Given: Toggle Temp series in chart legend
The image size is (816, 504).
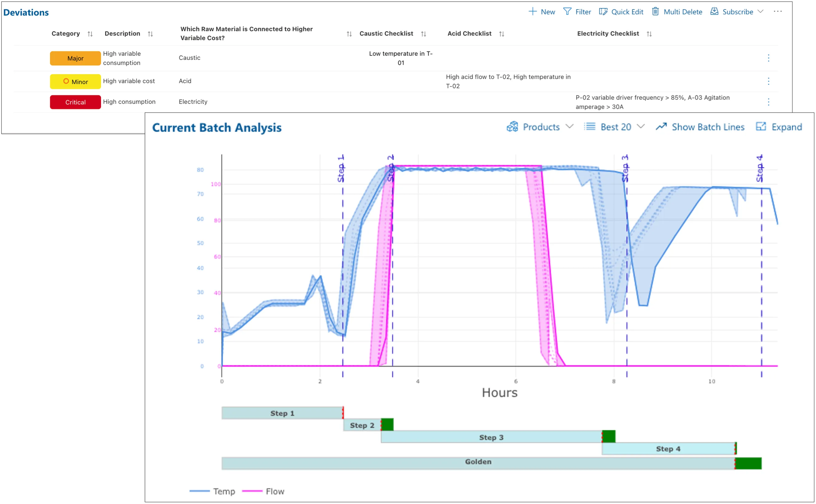Looking at the screenshot, I should point(212,491).
